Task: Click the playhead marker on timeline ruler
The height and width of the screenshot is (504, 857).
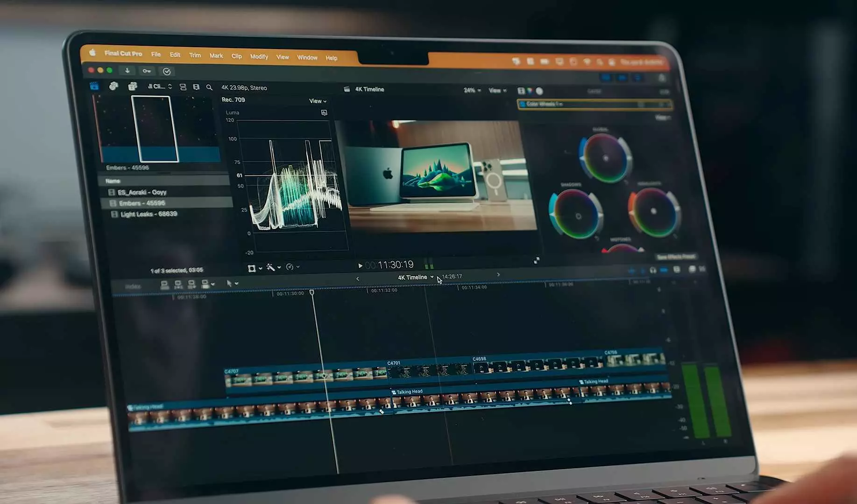Action: [x=312, y=292]
